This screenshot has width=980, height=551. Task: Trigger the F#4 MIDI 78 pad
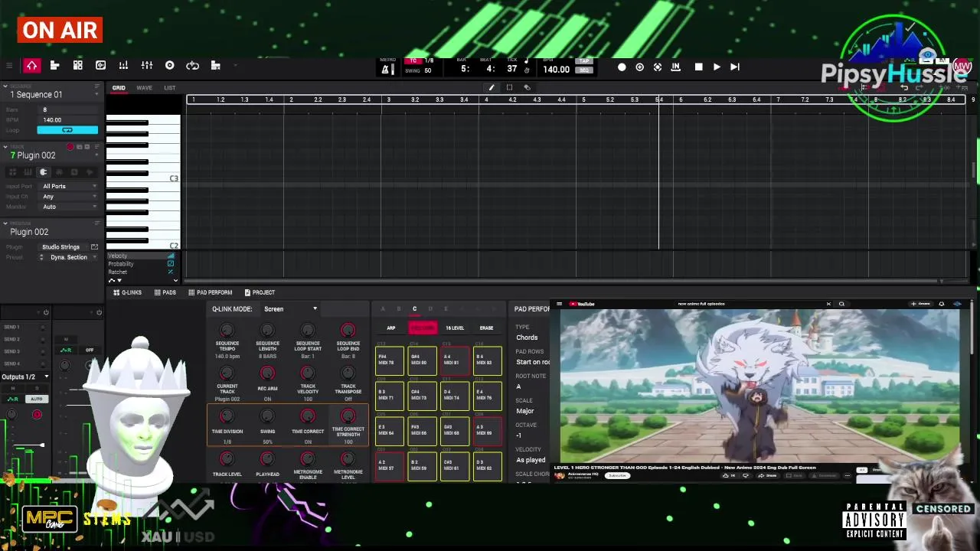390,360
